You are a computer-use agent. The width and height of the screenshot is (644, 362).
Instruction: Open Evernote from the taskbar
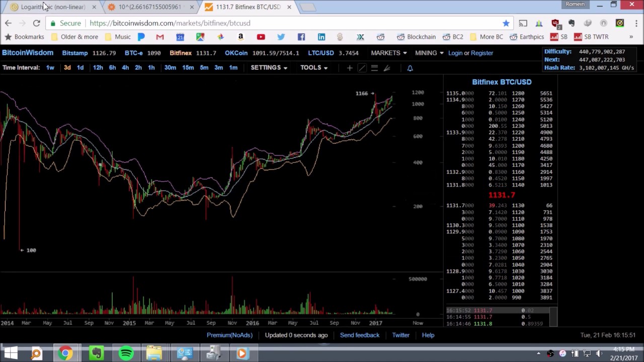(x=96, y=353)
